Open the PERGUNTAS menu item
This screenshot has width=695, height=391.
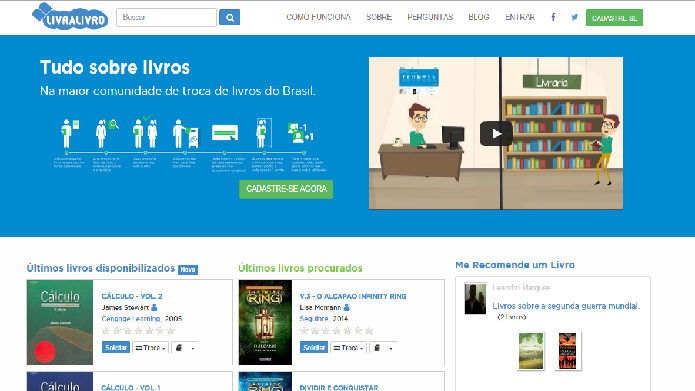pyautogui.click(x=430, y=17)
